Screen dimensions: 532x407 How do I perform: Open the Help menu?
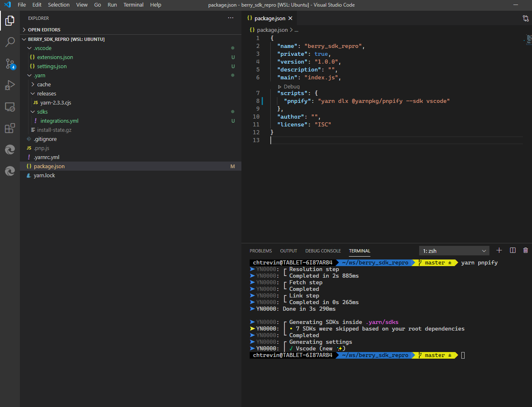click(156, 5)
